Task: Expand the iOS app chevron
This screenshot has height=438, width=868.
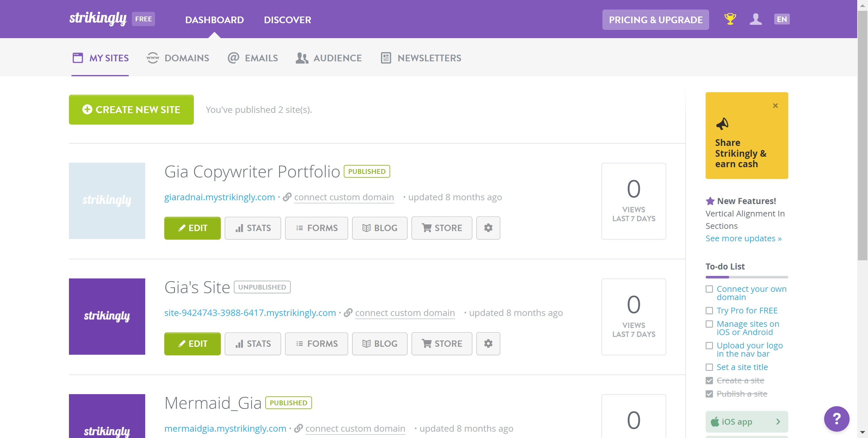Action: [778, 421]
